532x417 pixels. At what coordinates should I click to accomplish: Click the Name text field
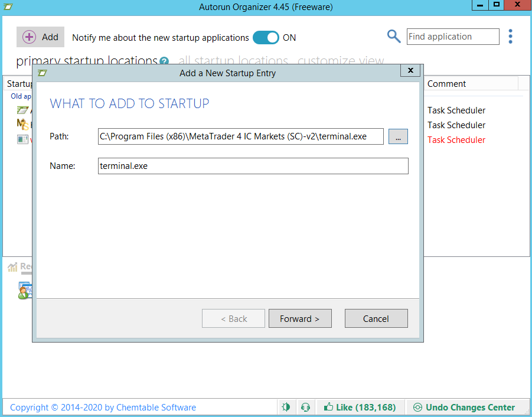pos(253,166)
